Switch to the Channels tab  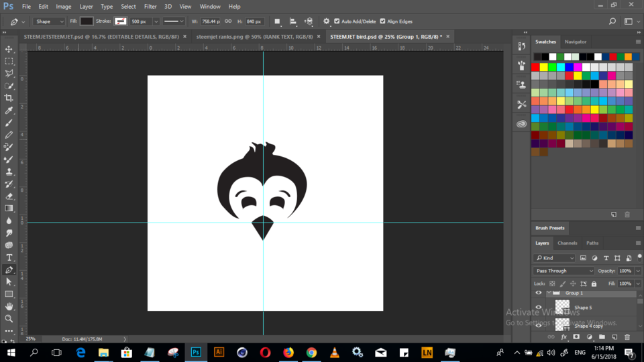568,243
